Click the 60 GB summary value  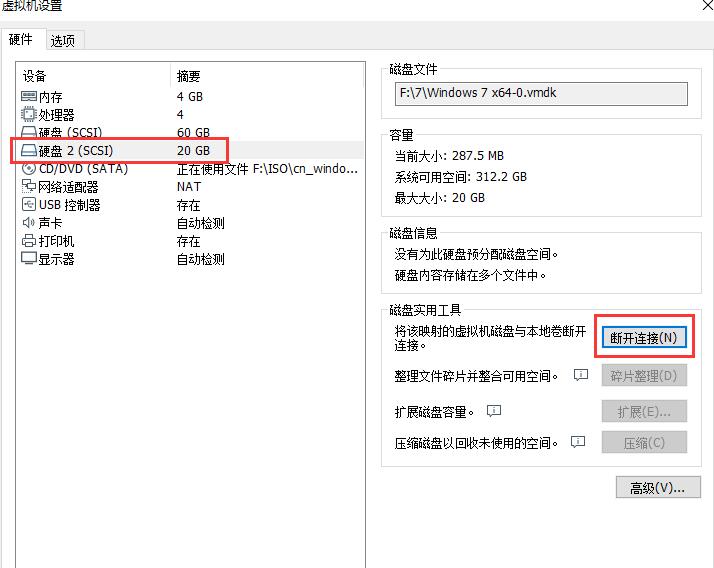coord(194,133)
